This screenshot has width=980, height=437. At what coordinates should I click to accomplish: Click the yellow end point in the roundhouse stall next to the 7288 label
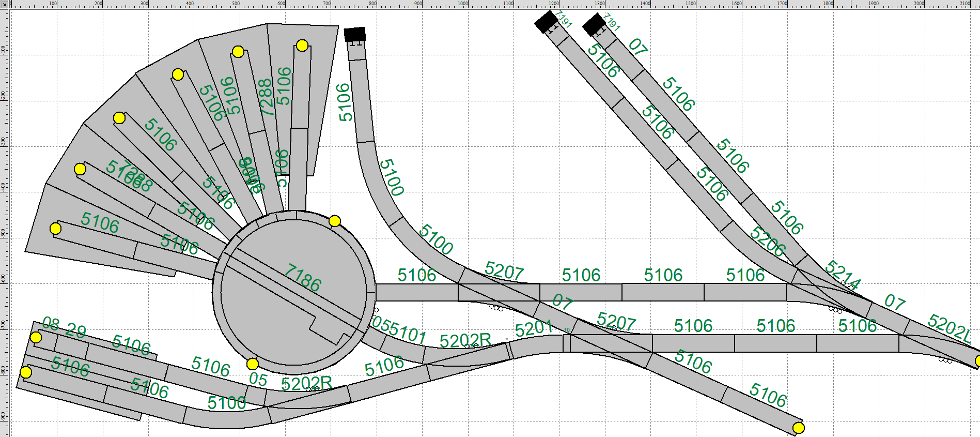[x=238, y=52]
